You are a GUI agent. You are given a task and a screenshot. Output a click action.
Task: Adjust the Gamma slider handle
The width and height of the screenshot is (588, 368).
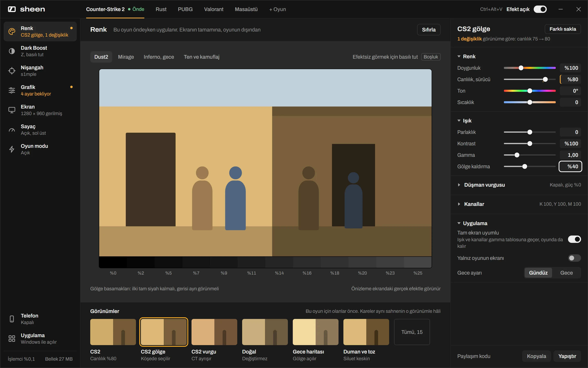[517, 155]
